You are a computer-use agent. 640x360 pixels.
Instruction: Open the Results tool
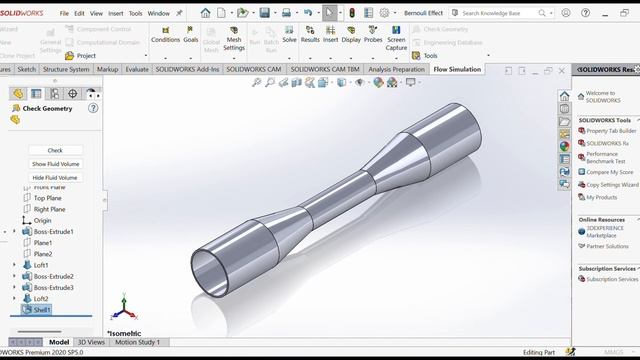(x=310, y=35)
